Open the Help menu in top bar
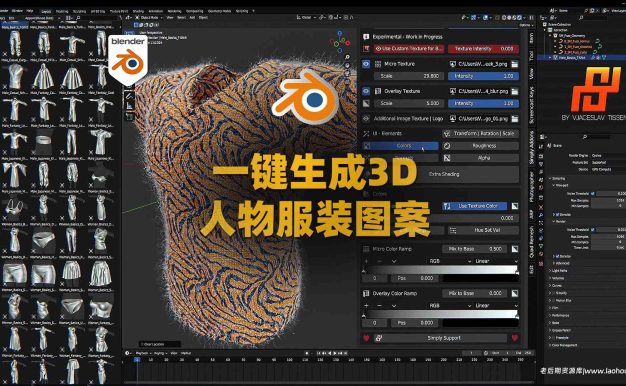 click(30, 11)
